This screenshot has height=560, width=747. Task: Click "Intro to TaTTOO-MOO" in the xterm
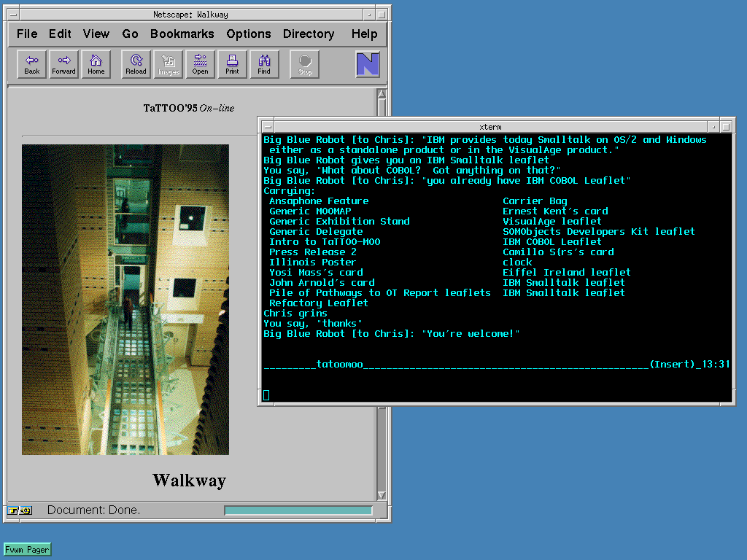[325, 242]
